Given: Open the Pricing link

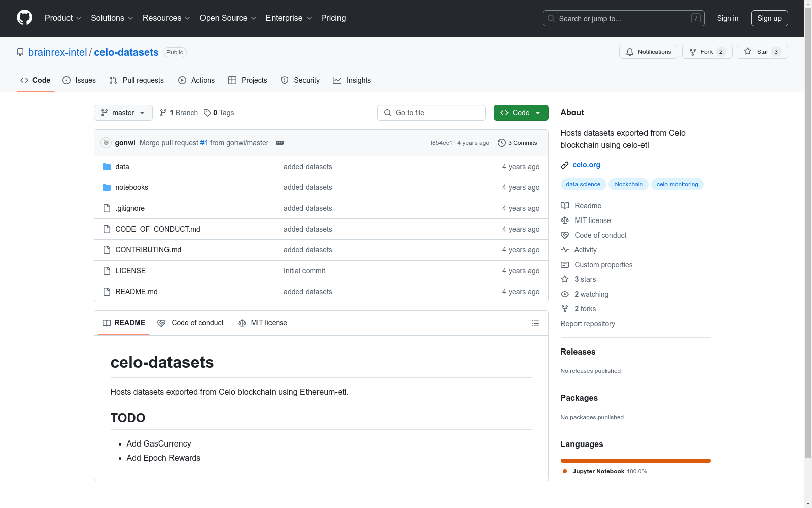Looking at the screenshot, I should [x=333, y=18].
